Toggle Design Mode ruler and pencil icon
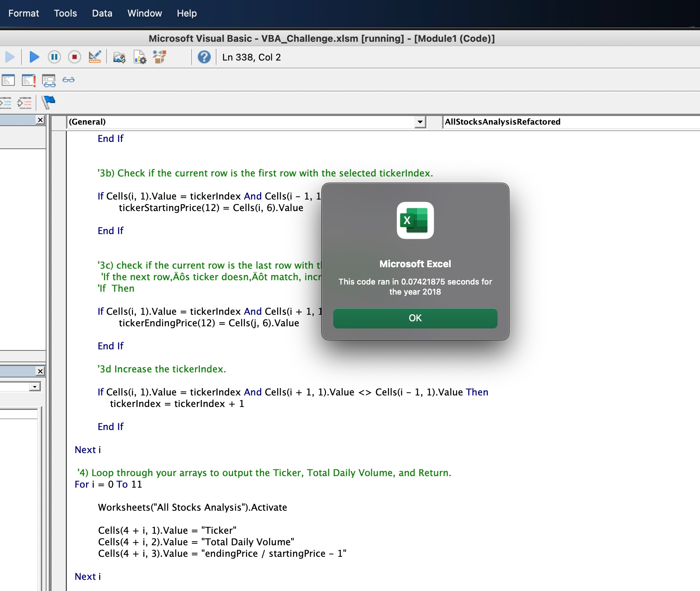700x591 pixels. pyautogui.click(x=95, y=57)
